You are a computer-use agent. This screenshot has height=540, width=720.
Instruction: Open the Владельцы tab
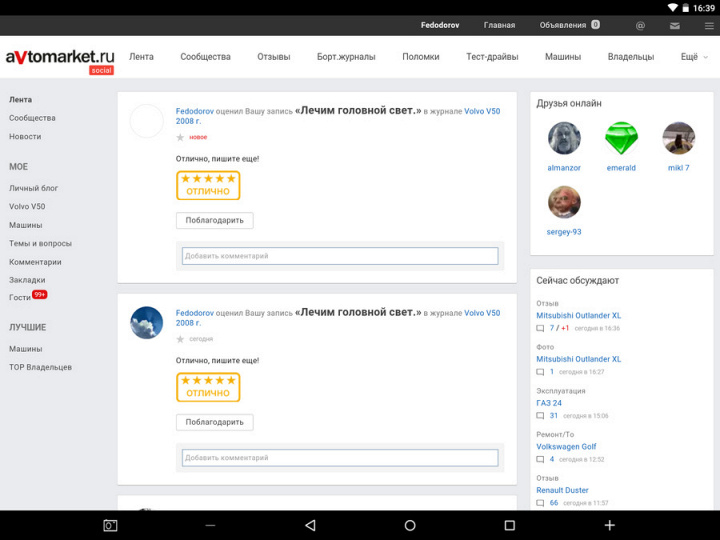[631, 57]
